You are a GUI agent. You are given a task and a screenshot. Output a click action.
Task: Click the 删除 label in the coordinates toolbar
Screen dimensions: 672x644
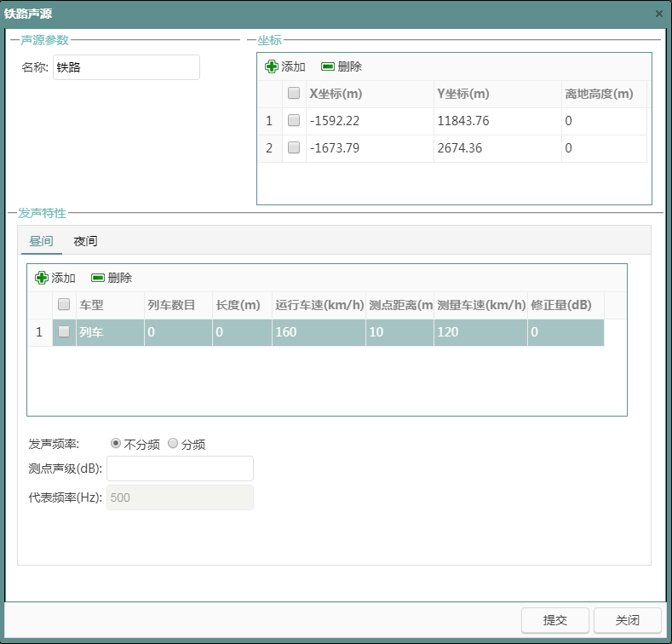point(350,66)
